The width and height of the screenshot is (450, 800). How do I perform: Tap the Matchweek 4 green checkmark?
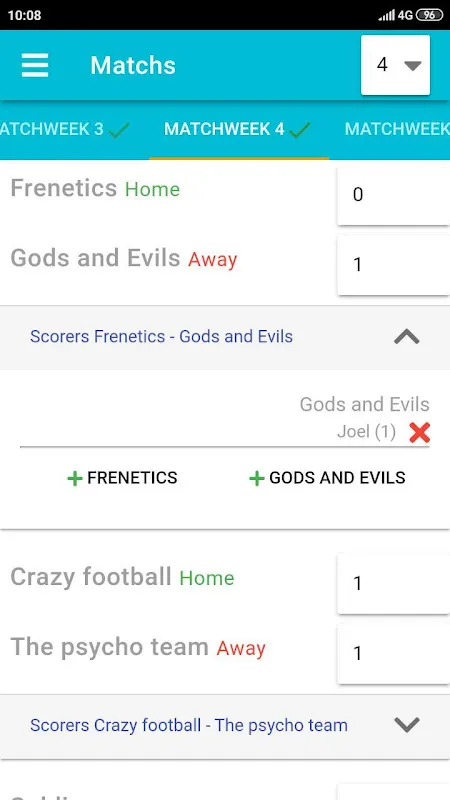(x=299, y=130)
